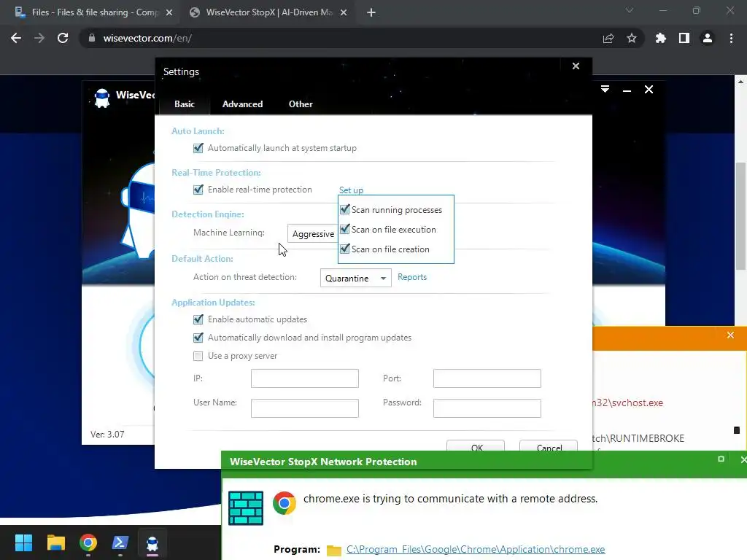The image size is (747, 560).
Task: Close the Files & file sharing tab
Action: click(x=169, y=13)
